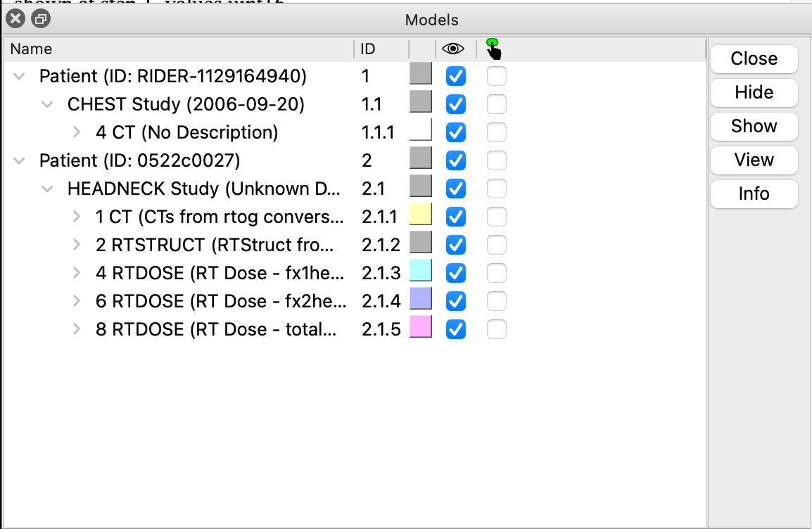
Task: Uncheck visibility for 4 CT model 1.1.1
Action: (456, 132)
